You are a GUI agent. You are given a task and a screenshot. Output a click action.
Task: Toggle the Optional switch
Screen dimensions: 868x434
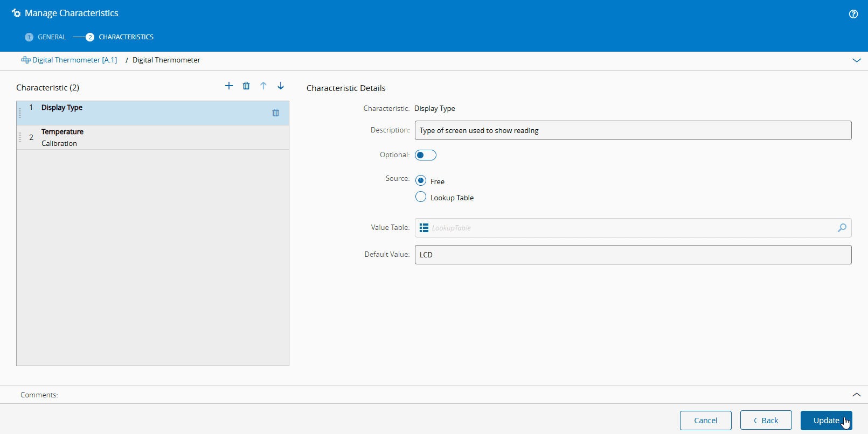coord(425,155)
